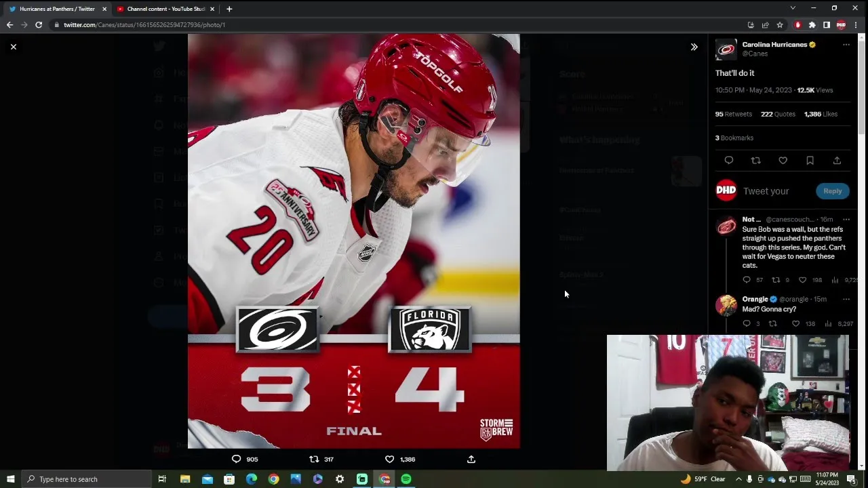The image size is (868, 488).
Task: Click the comment icon below the photo showing 905
Action: pos(237,459)
